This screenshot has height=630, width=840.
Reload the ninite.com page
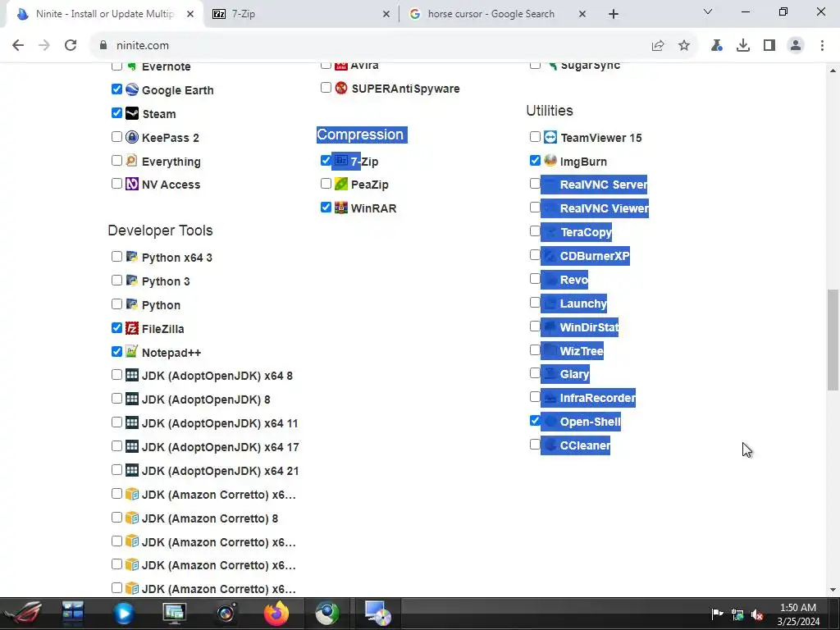pyautogui.click(x=71, y=45)
